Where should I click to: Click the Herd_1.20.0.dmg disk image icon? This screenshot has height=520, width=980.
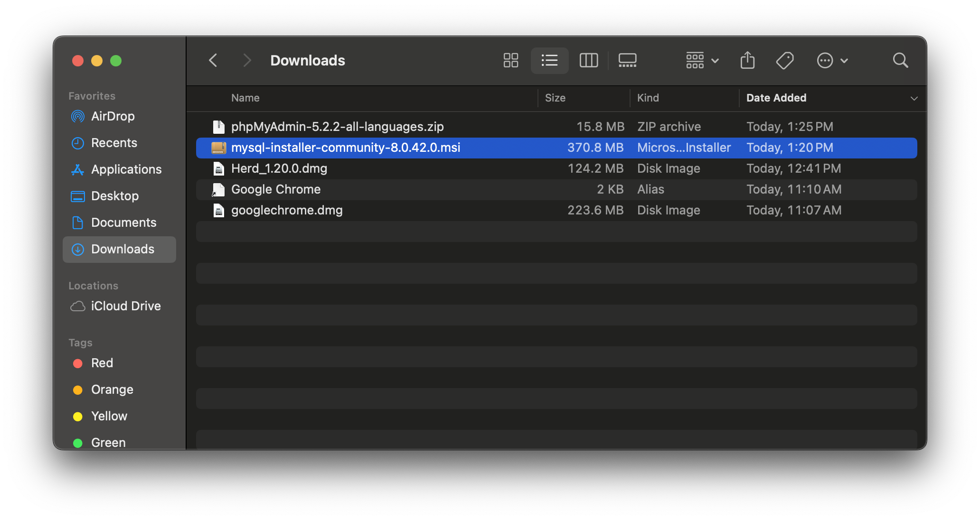click(x=218, y=168)
